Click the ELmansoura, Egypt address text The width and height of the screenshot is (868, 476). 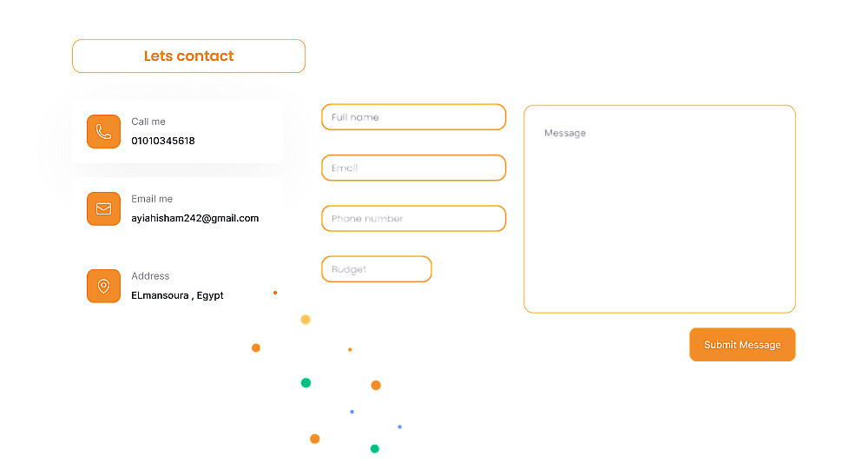[x=177, y=295]
